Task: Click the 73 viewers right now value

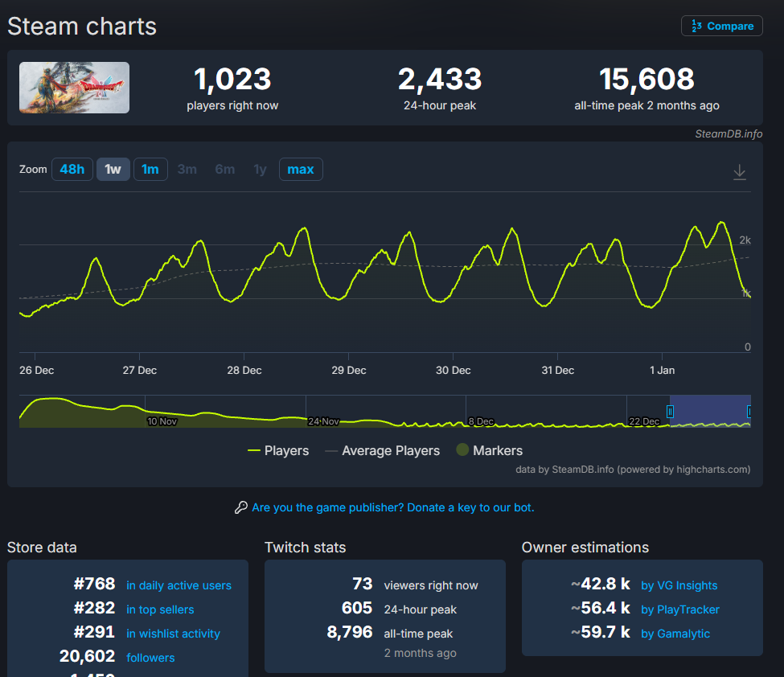Action: (x=363, y=584)
